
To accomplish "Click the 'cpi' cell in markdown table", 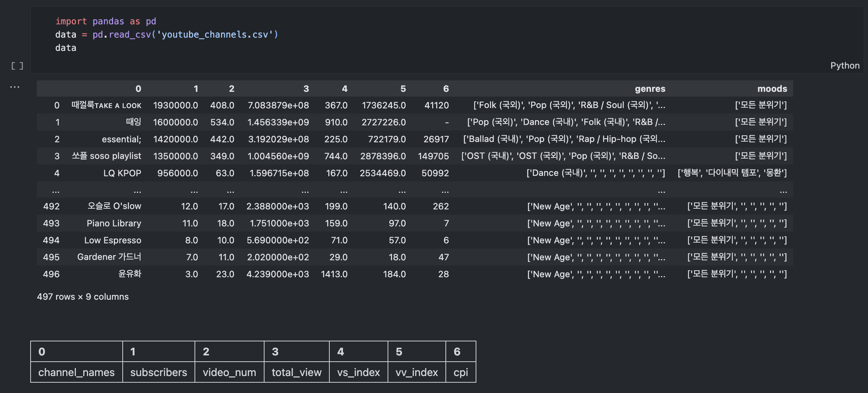I will 461,372.
